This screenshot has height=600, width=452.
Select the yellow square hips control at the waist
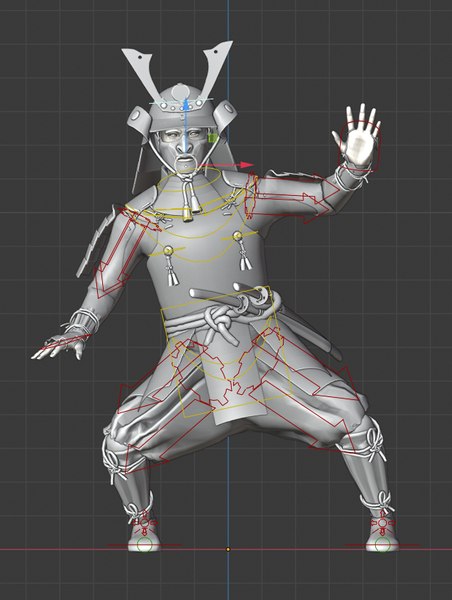point(227,351)
